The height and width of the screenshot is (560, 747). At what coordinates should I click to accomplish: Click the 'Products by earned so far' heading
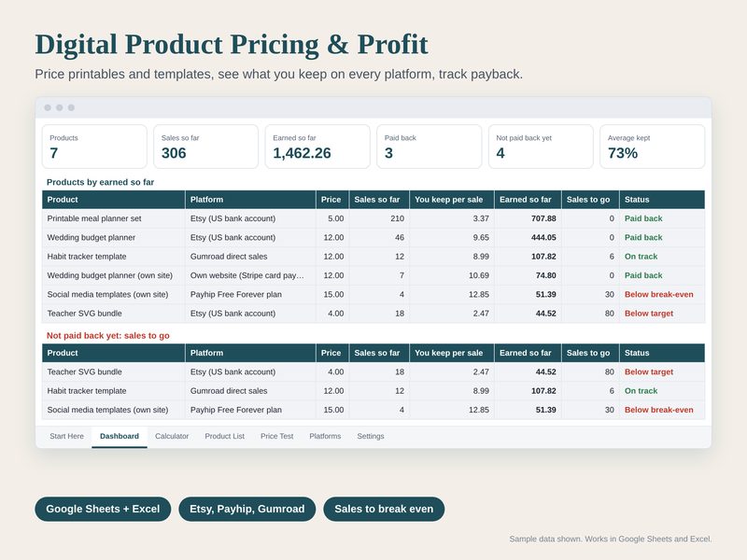(100, 182)
